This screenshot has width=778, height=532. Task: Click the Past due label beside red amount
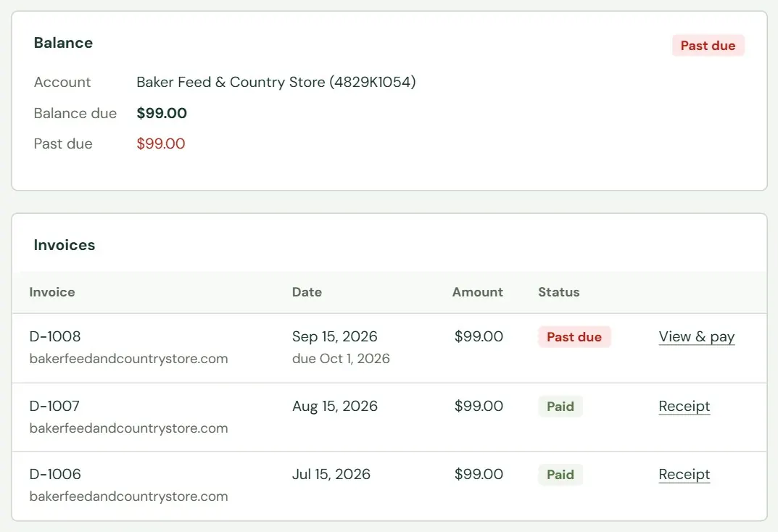(x=63, y=144)
